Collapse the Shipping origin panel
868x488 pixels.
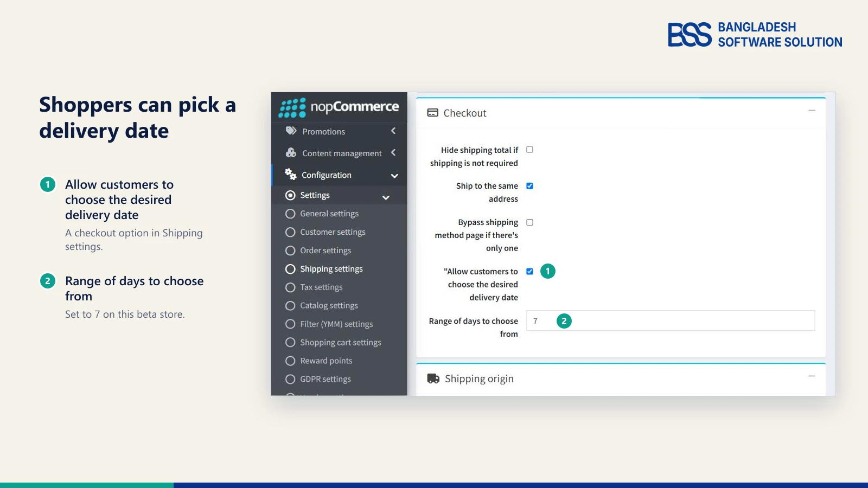812,376
